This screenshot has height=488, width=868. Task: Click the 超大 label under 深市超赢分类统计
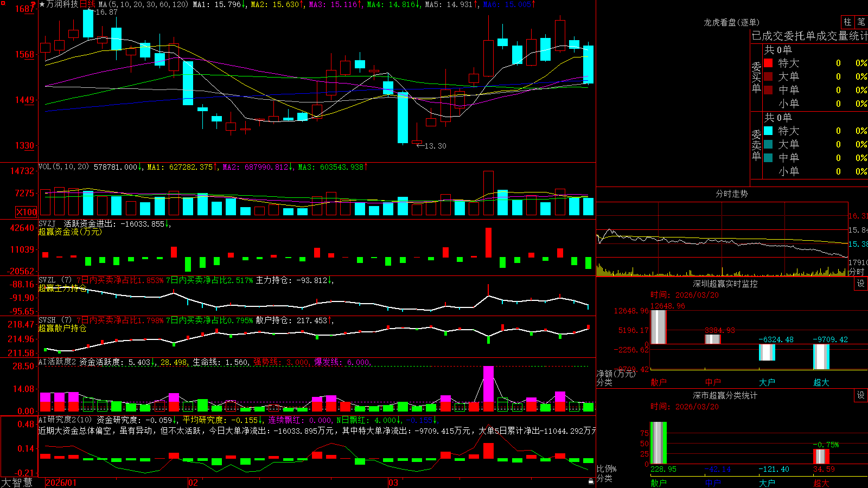pyautogui.click(x=821, y=483)
